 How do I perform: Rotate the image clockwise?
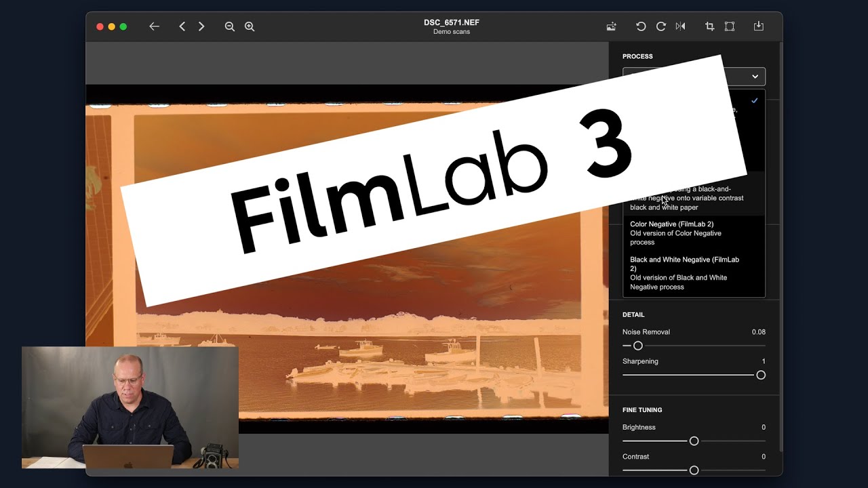(660, 26)
